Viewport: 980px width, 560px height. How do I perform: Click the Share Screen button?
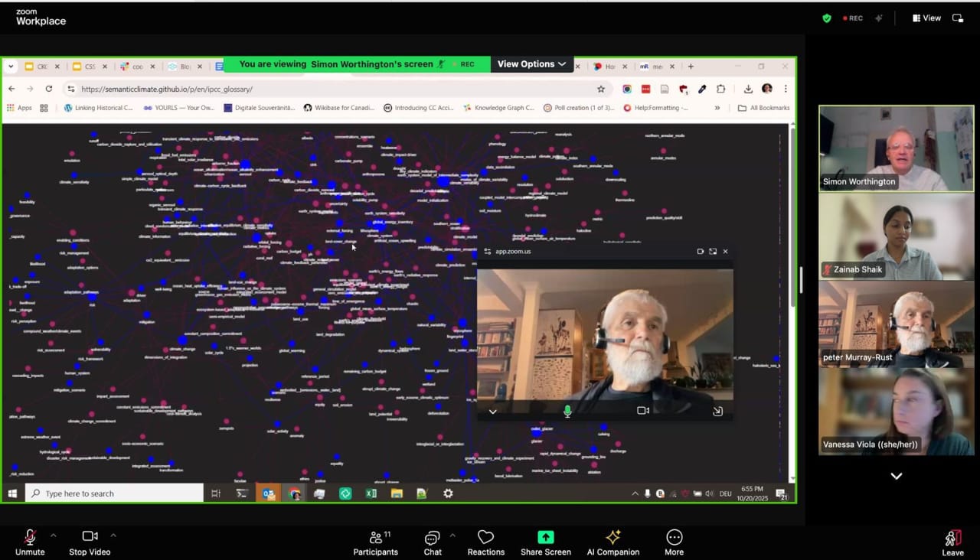tap(545, 542)
